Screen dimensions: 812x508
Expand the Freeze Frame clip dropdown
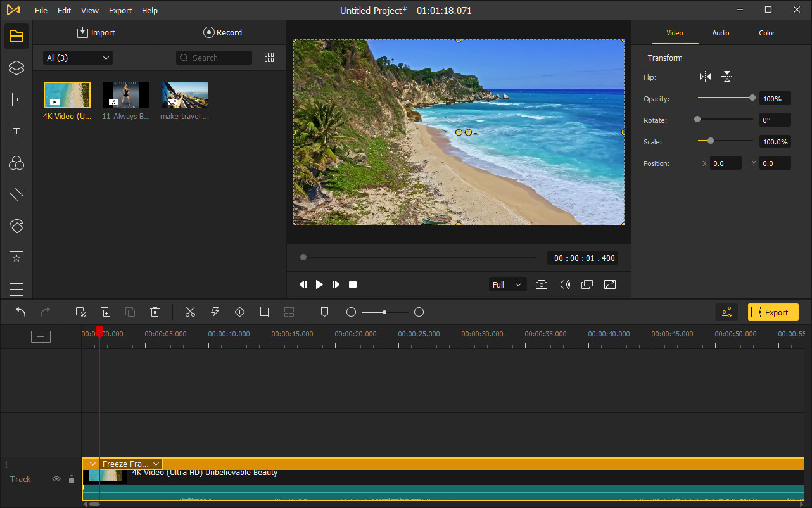(156, 464)
